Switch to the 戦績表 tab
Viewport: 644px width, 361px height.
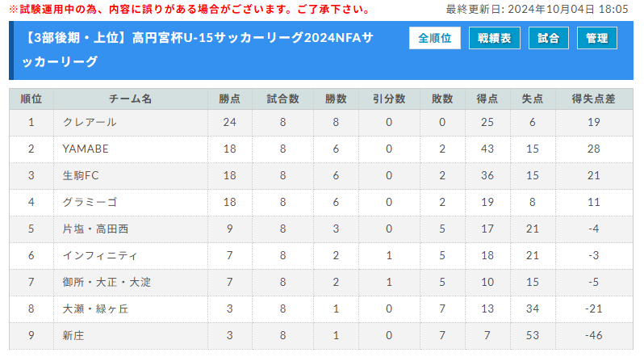tap(494, 38)
